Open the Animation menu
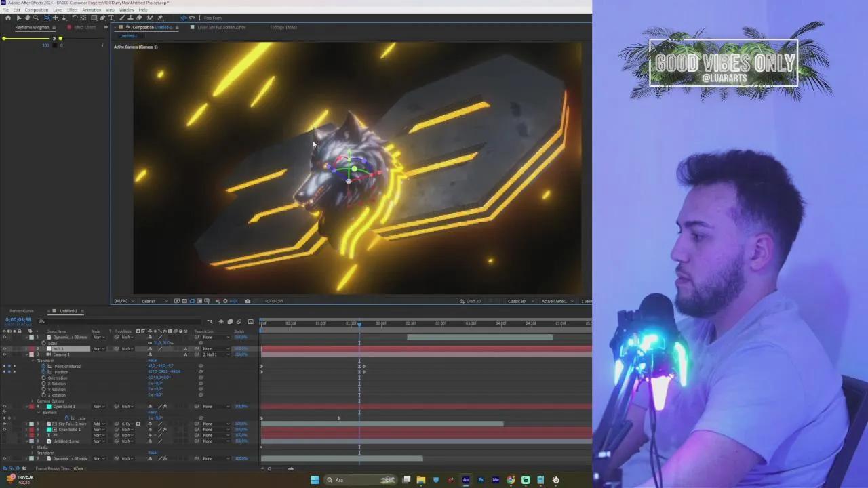 tap(92, 10)
